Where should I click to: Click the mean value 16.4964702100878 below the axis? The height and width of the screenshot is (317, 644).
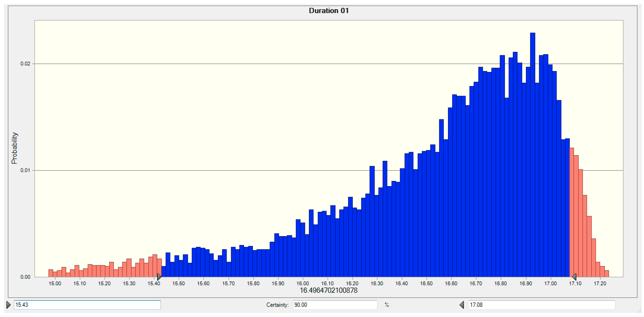(x=328, y=290)
